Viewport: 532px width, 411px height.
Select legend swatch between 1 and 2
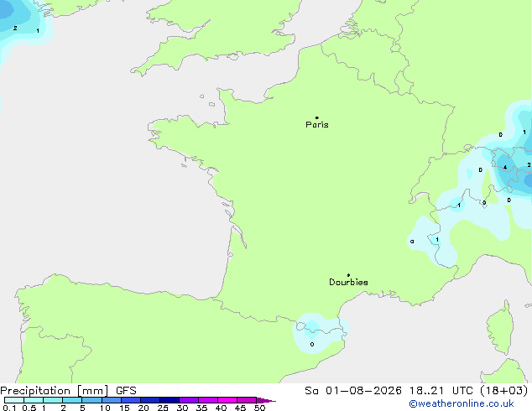click(x=53, y=400)
